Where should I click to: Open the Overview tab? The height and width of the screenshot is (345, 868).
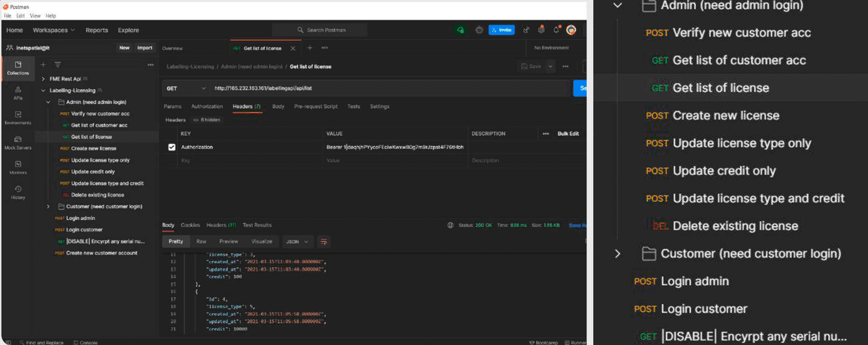click(172, 48)
